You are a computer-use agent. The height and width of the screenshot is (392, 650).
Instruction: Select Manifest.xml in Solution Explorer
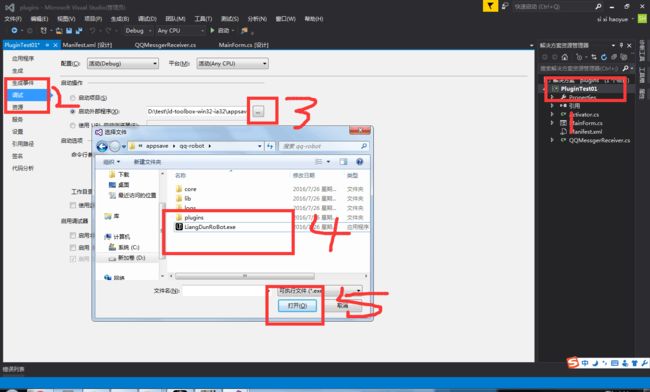click(586, 132)
